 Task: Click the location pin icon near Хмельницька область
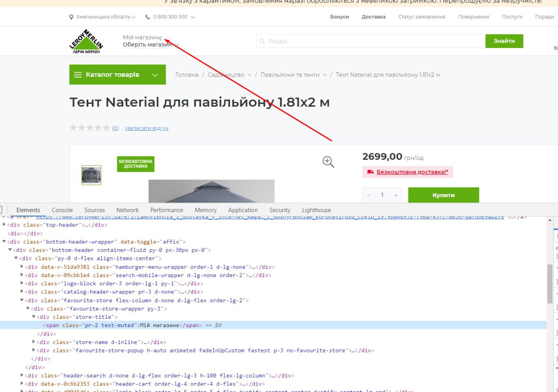coord(71,17)
